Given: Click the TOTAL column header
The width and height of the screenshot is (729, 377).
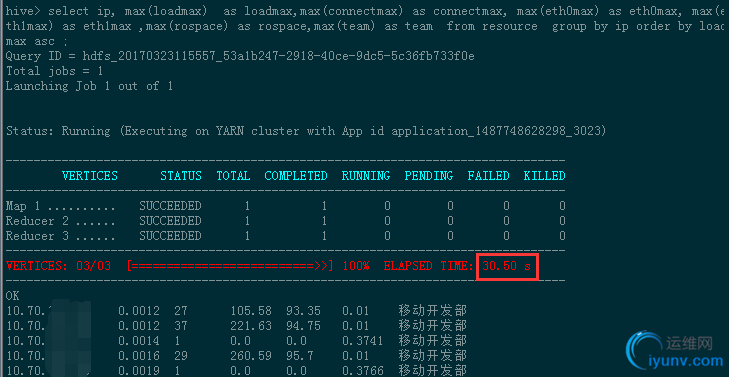Looking at the screenshot, I should tap(233, 176).
